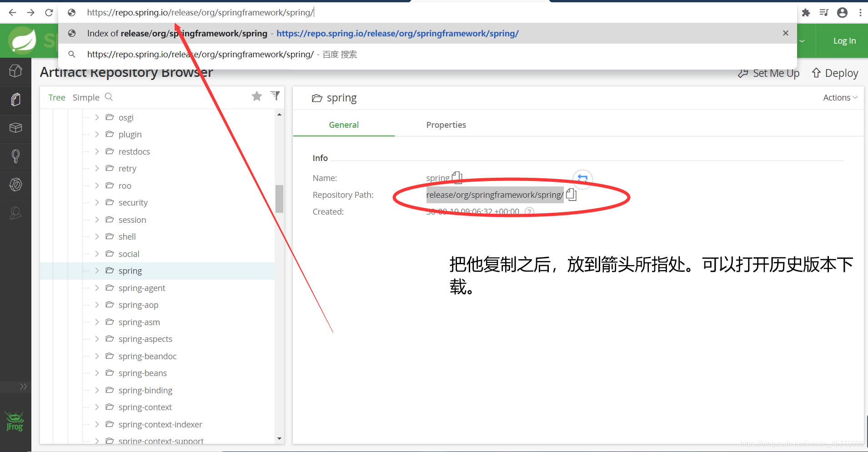Click the Spring leaf logo
This screenshot has width=868, height=452.
(22, 40)
